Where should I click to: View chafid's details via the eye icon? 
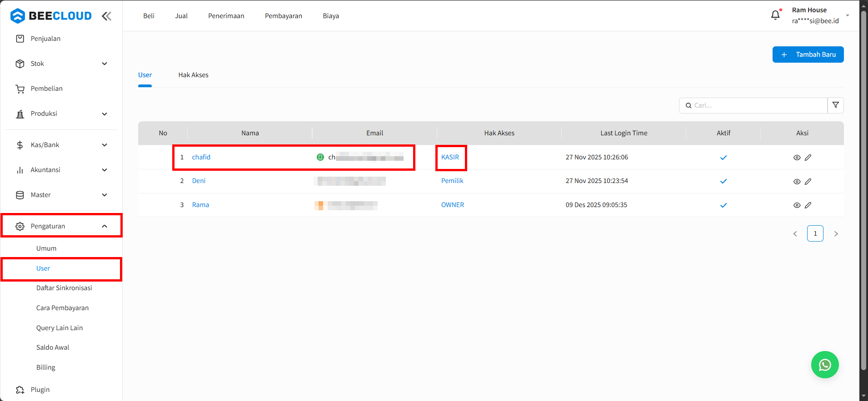[x=797, y=158]
